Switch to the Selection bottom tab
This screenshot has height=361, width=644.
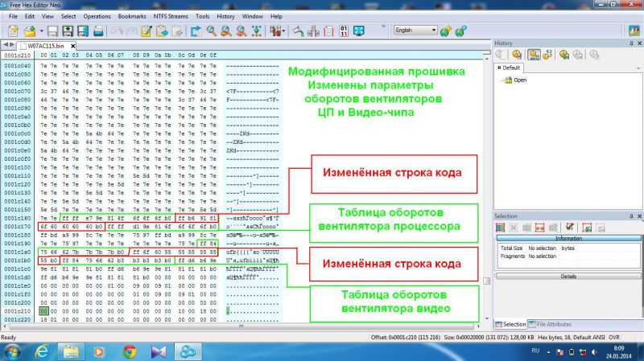(510, 324)
